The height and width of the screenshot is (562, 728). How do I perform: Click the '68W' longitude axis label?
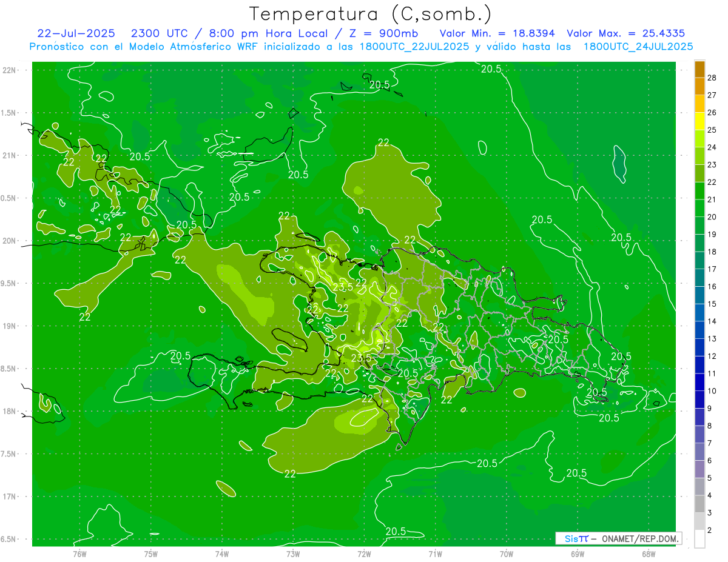[x=649, y=554]
